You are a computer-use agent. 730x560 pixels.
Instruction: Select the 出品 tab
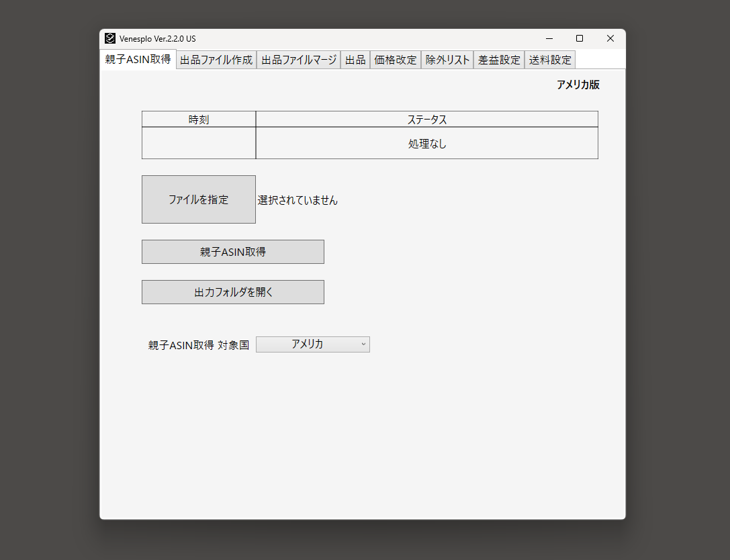355,60
